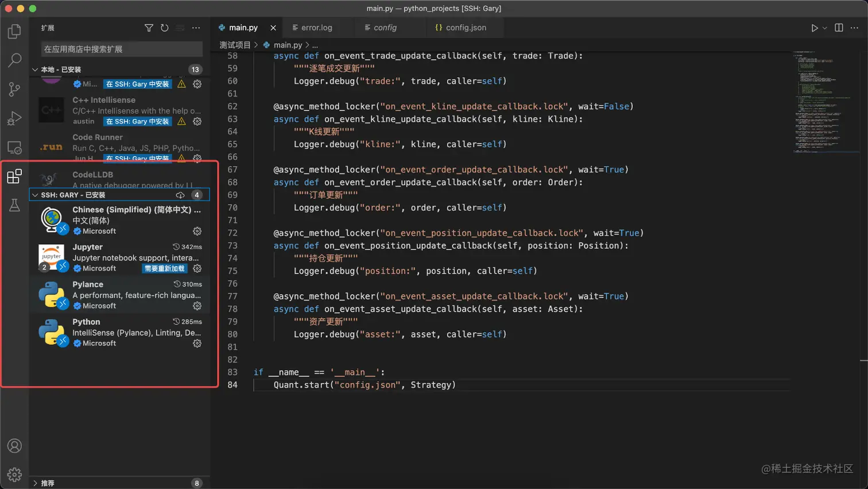Screen dimensions: 868x489
Task: Switch to the config tab
Action: click(x=385, y=28)
